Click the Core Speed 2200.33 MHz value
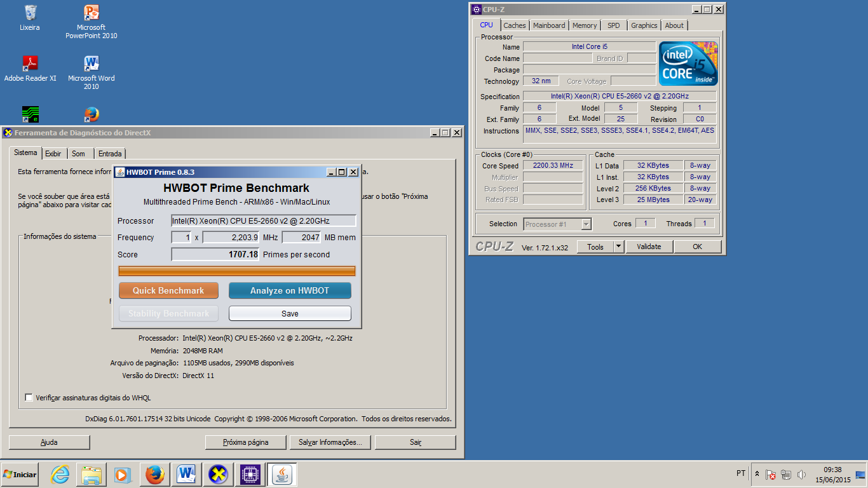The width and height of the screenshot is (868, 488). click(x=553, y=165)
